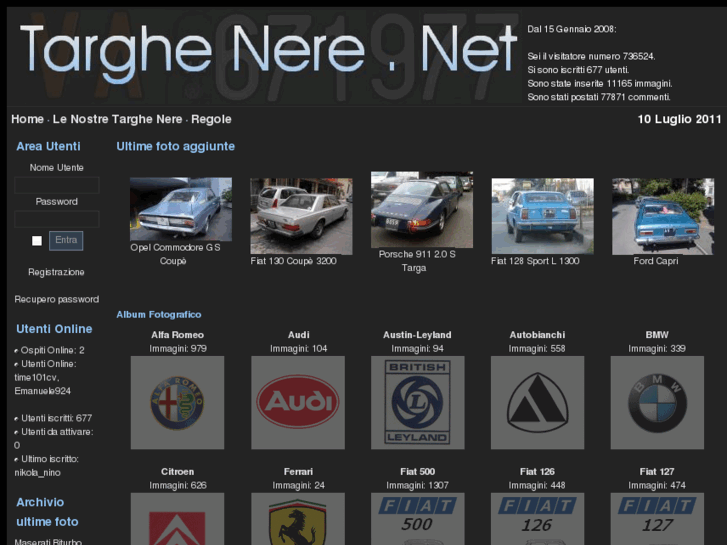Image resolution: width=727 pixels, height=545 pixels.
Task: Open the Maserati Biturbo archive entry
Action: click(x=48, y=541)
